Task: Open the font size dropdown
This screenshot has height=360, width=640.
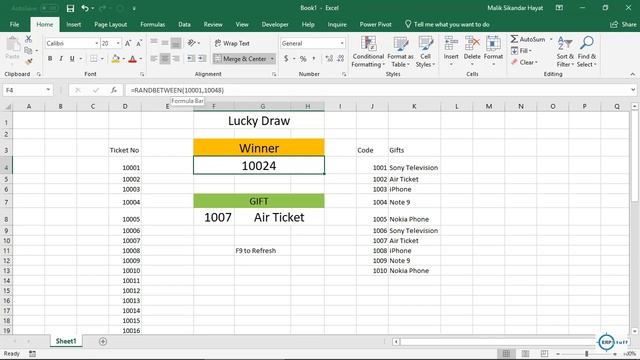Action: [x=118, y=43]
